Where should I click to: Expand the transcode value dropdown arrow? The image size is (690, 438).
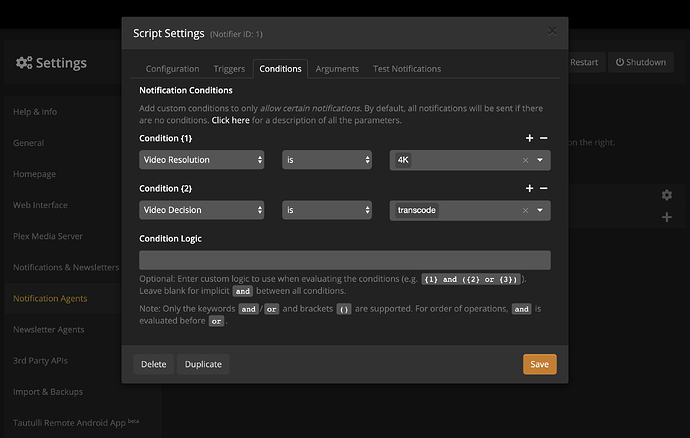point(540,210)
